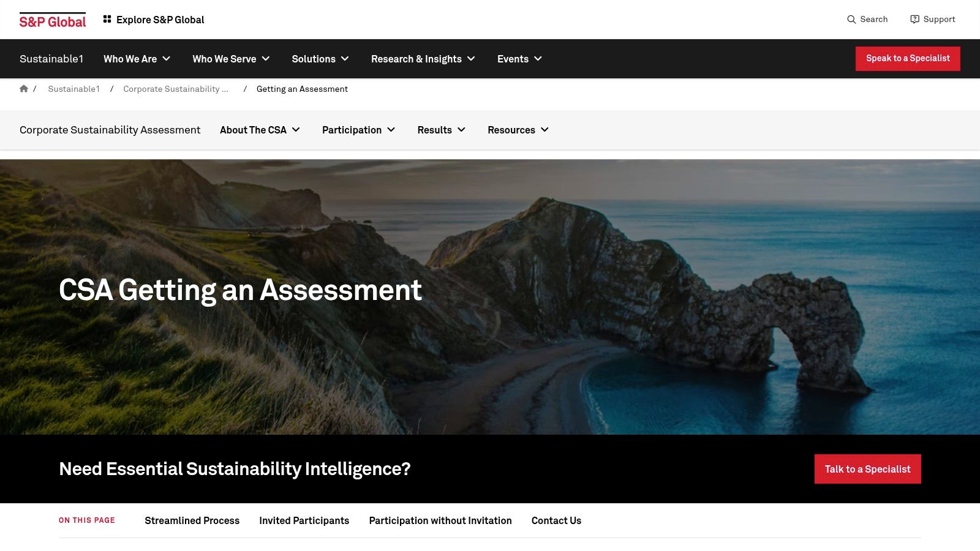This screenshot has height=551, width=980.
Task: Jump to Streamlined Process section
Action: 192,520
